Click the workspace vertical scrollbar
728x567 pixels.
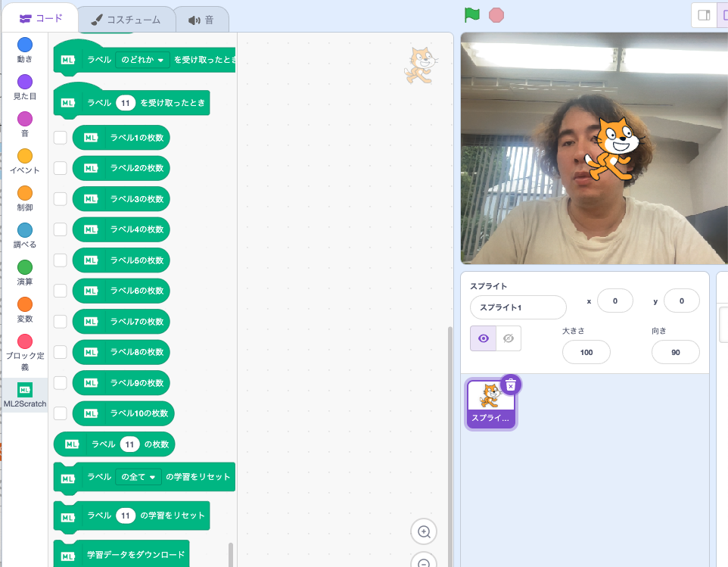tap(450, 446)
